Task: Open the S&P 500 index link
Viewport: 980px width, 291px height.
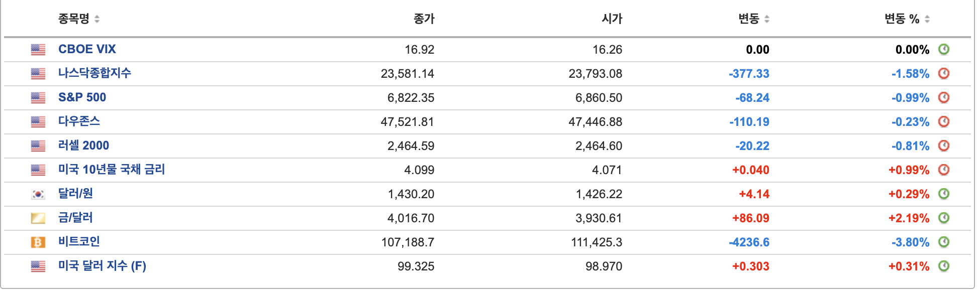Action: coord(82,97)
